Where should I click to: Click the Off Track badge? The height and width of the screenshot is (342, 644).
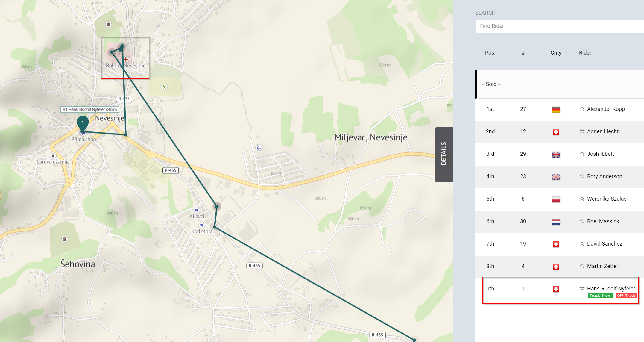point(626,296)
